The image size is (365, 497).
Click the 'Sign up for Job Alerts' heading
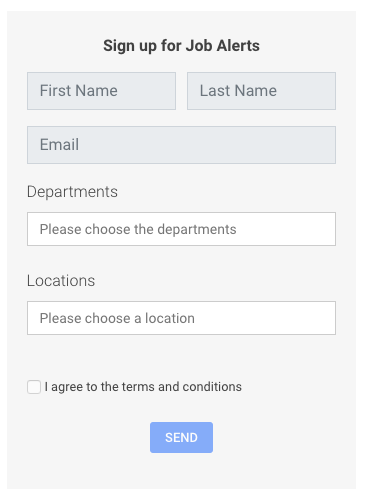coord(181,46)
